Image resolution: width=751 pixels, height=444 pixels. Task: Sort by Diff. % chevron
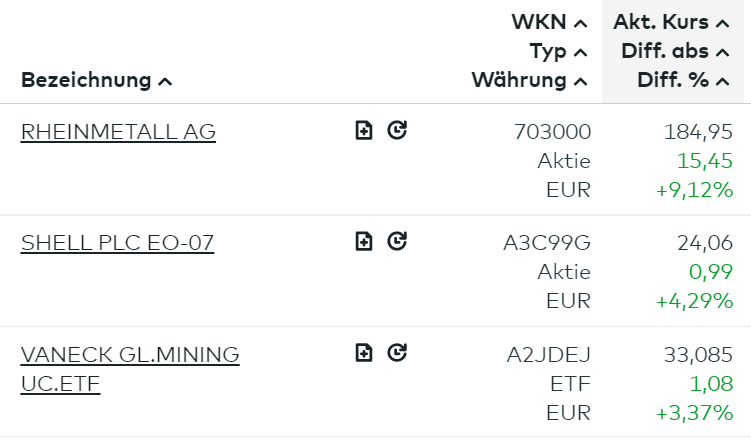pyautogui.click(x=723, y=81)
